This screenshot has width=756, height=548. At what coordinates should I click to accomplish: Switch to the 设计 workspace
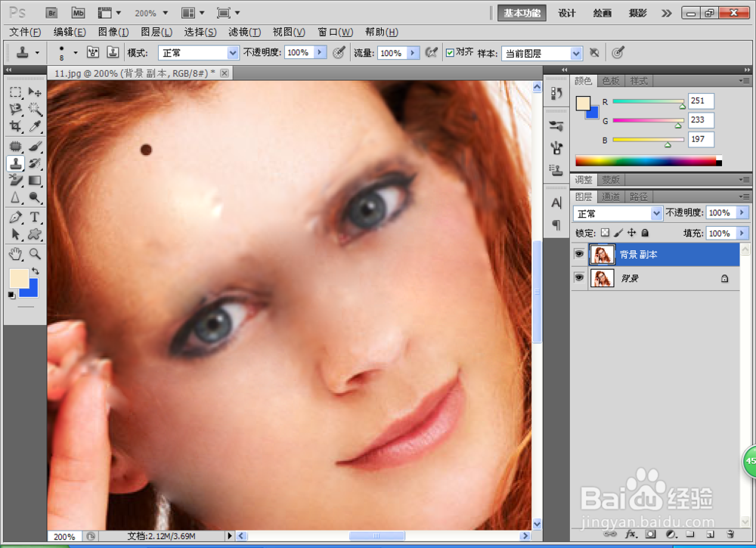click(567, 13)
